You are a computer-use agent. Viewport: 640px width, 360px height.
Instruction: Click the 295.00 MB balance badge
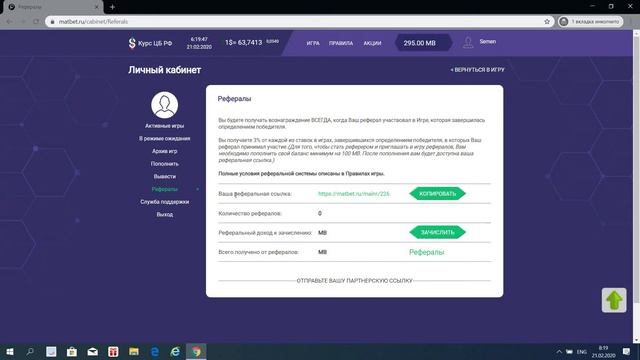coord(423,43)
